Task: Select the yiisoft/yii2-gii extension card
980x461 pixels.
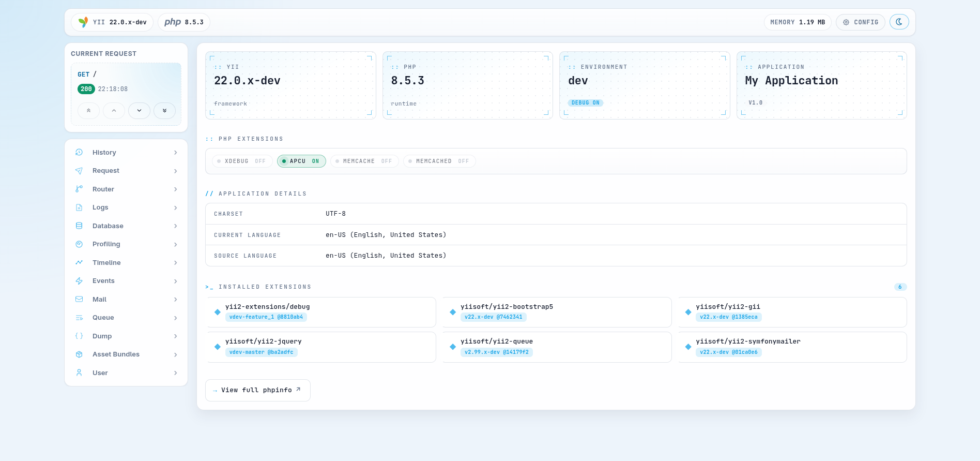Action: coord(792,312)
